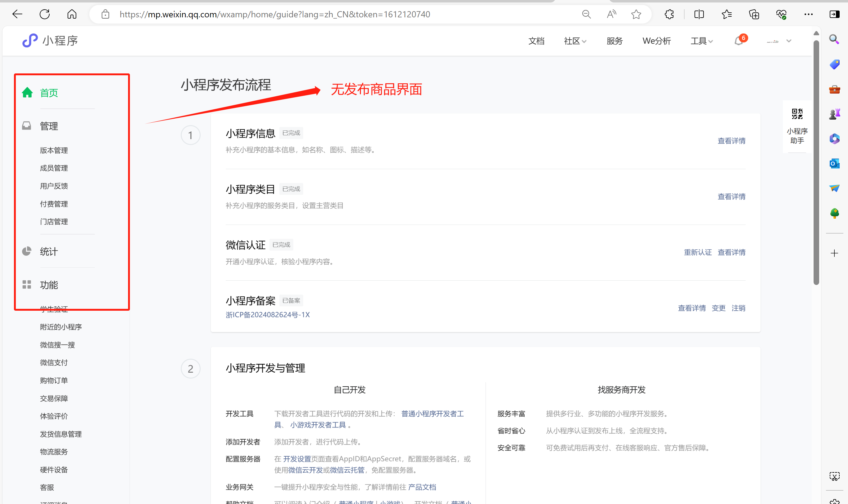Open the browser home page icon

click(72, 14)
